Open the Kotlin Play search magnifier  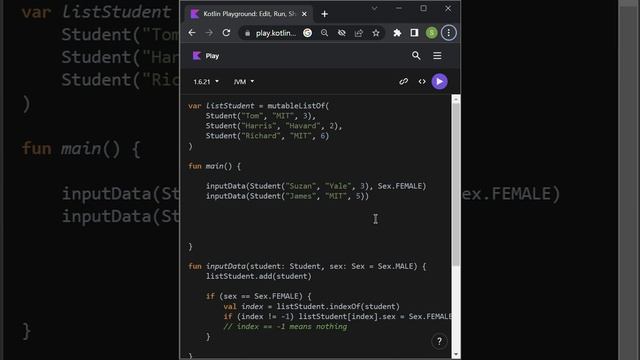click(416, 56)
